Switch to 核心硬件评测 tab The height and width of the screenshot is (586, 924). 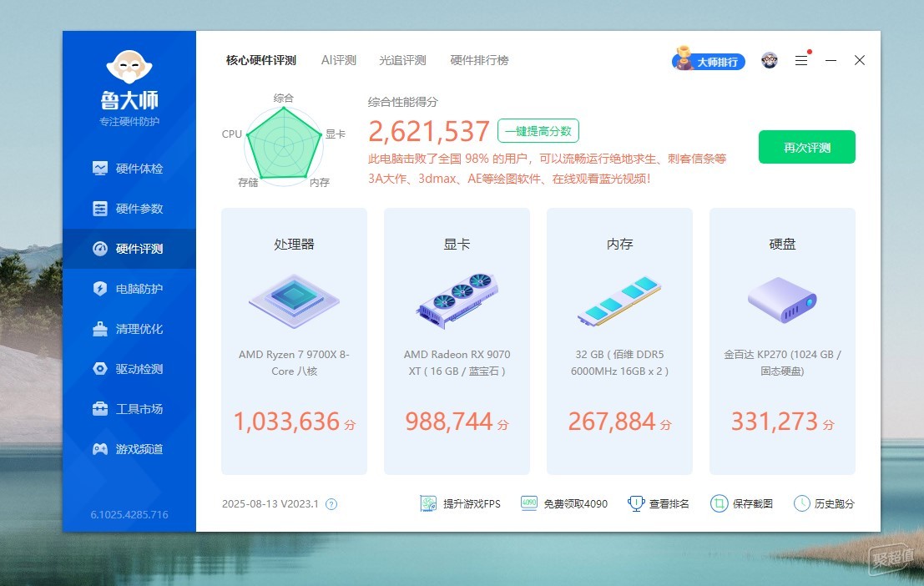tap(261, 60)
